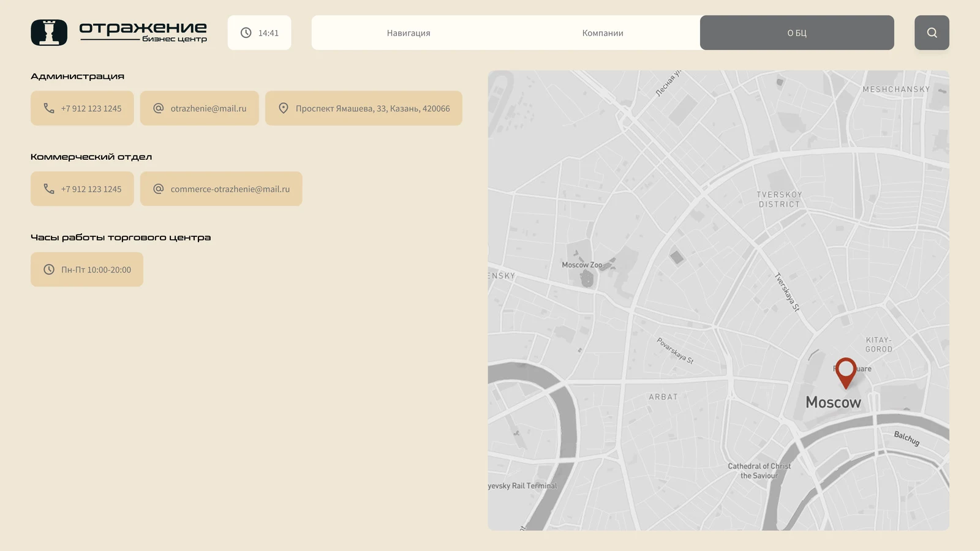Click the Moscow city label on map
The width and height of the screenshot is (980, 551).
point(833,402)
